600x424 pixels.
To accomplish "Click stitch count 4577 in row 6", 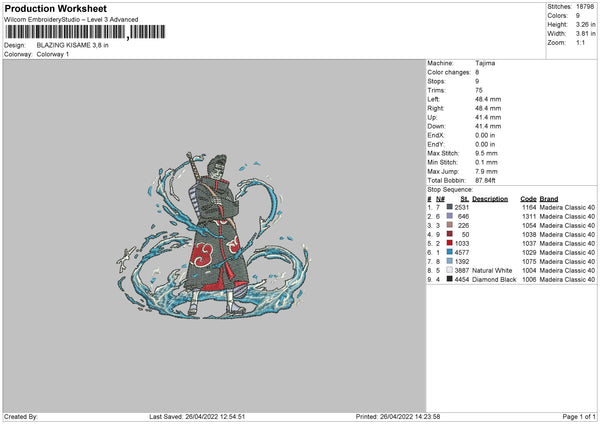I will click(x=461, y=253).
